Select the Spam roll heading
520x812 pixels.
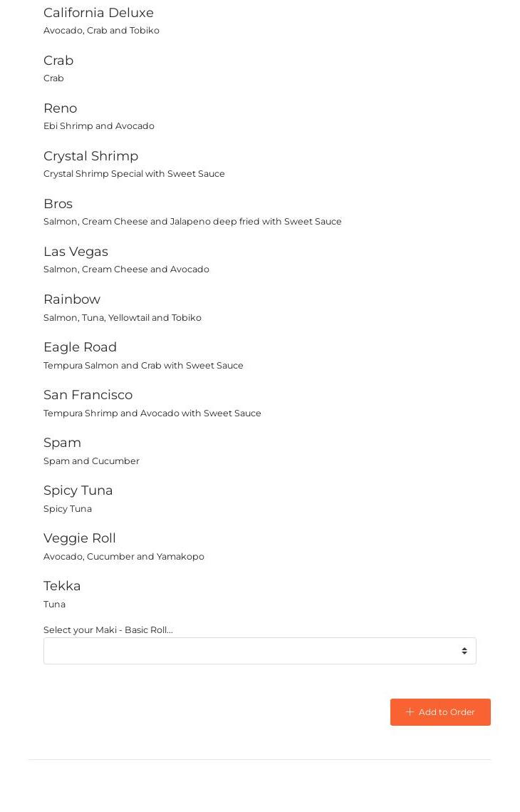(62, 443)
